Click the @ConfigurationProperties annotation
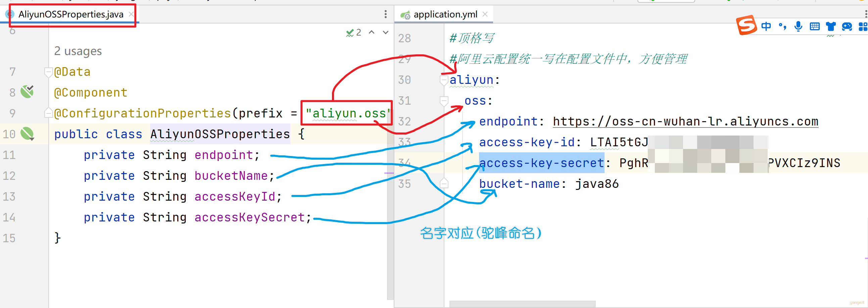The height and width of the screenshot is (308, 868). 143,113
